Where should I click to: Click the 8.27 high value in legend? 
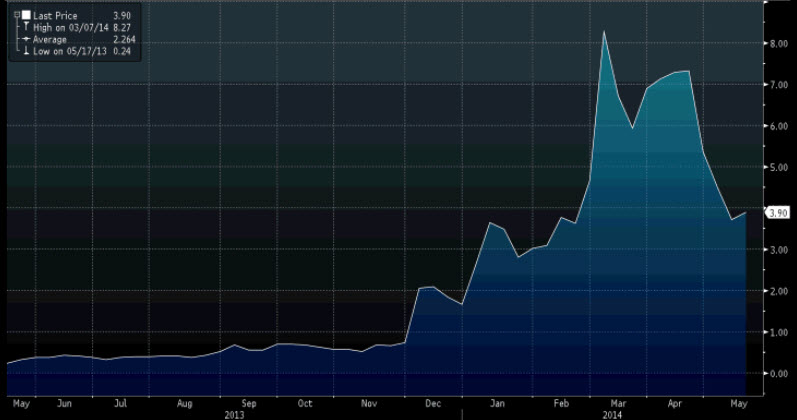tap(122, 28)
